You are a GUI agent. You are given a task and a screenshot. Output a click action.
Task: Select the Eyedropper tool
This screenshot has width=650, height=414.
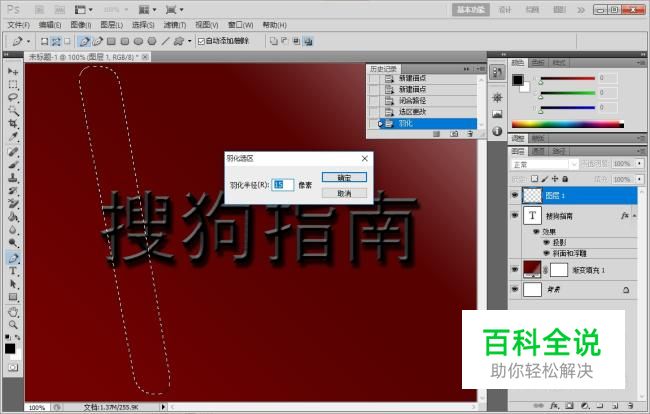point(13,137)
